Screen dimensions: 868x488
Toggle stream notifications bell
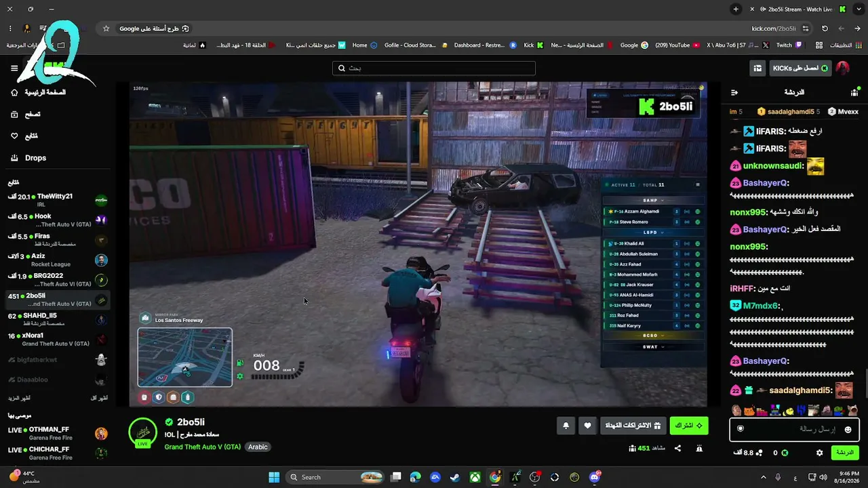click(566, 426)
